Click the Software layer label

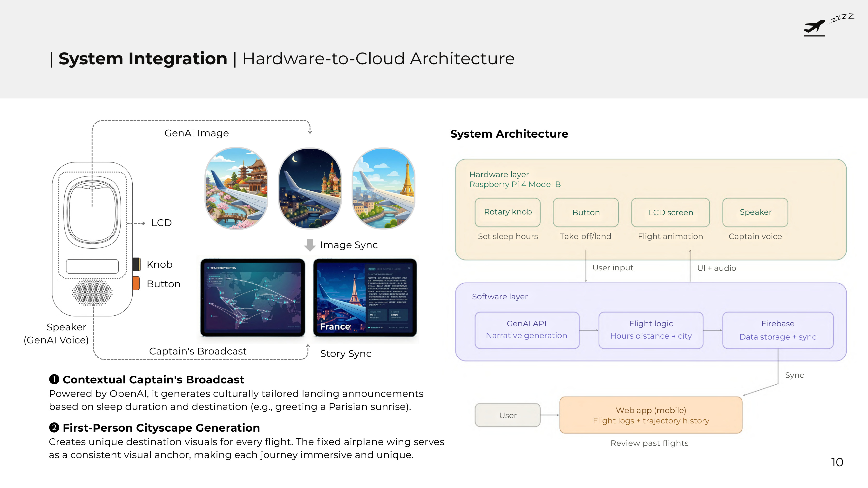500,297
